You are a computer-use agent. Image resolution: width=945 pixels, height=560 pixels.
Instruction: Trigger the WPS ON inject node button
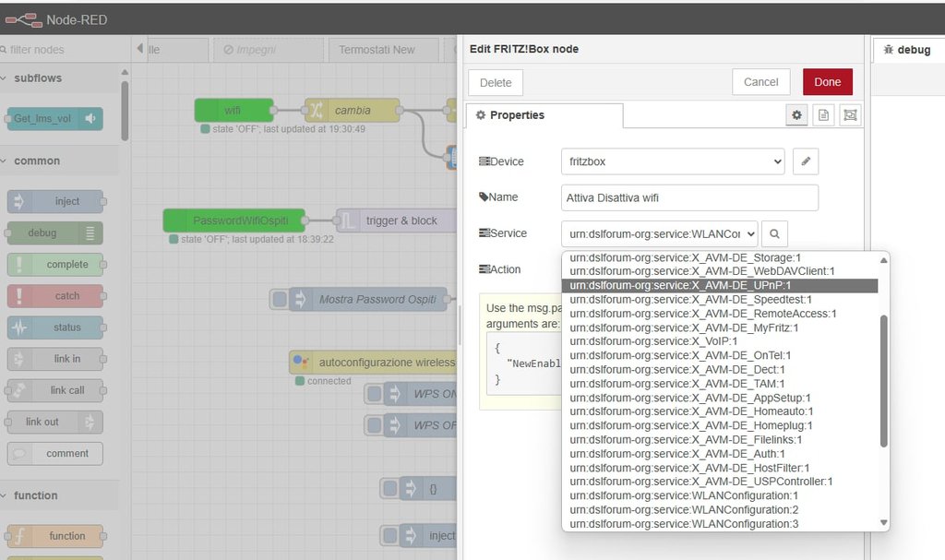coord(374,394)
